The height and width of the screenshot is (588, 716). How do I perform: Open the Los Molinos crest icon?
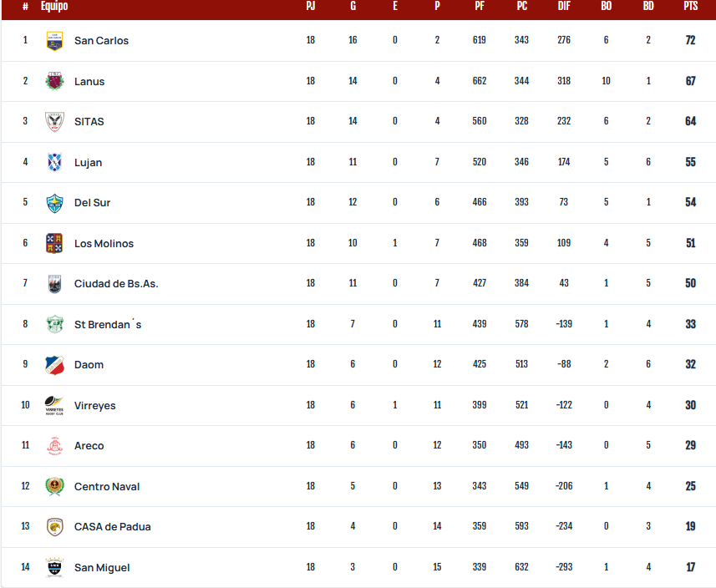click(54, 243)
